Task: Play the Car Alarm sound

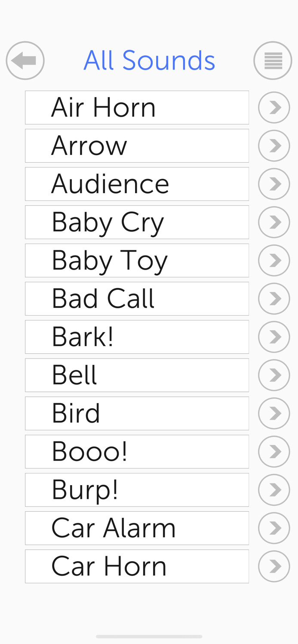Action: 137,528
